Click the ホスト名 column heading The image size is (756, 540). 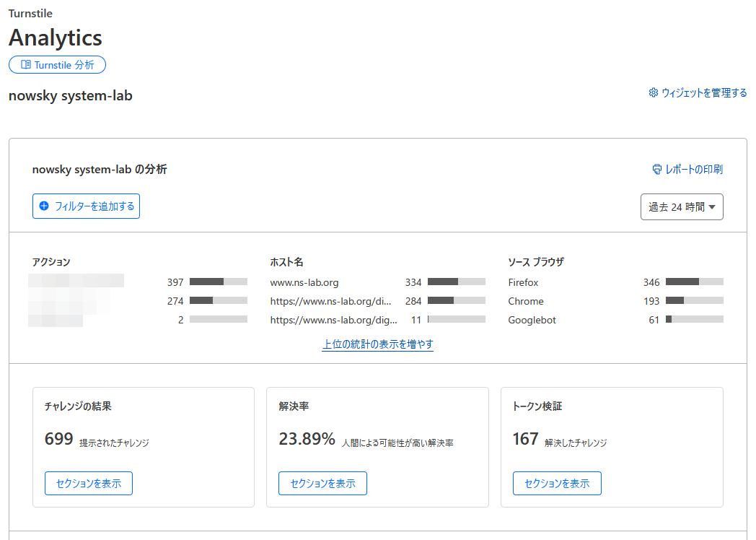[286, 262]
